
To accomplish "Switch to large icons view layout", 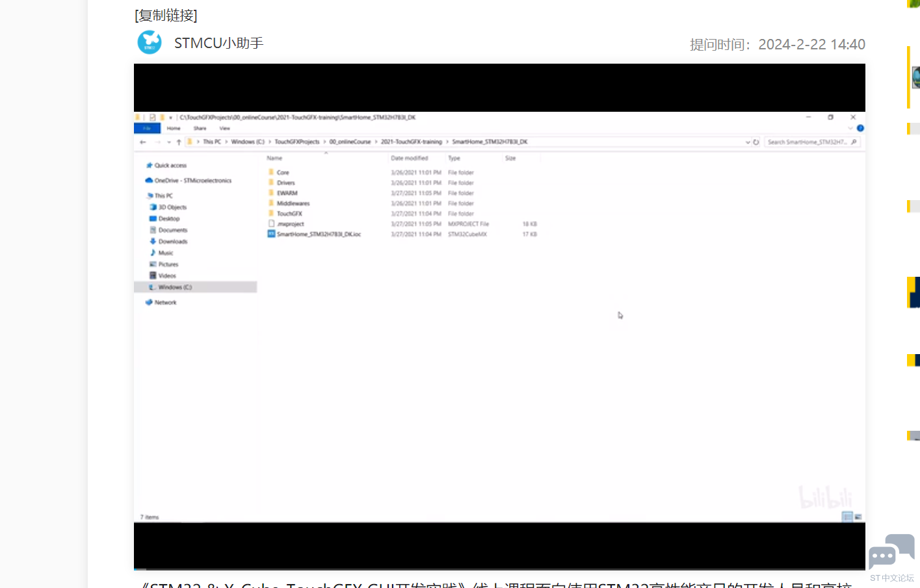I will [x=858, y=517].
